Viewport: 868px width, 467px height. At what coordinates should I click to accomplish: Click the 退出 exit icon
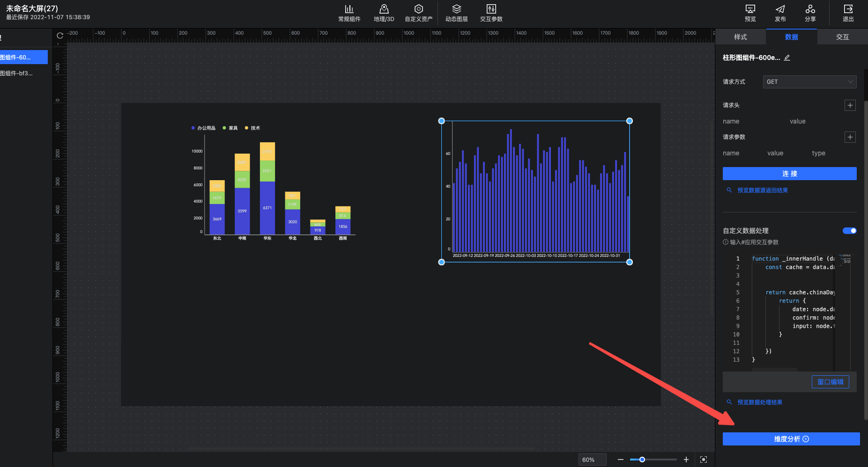pos(848,13)
